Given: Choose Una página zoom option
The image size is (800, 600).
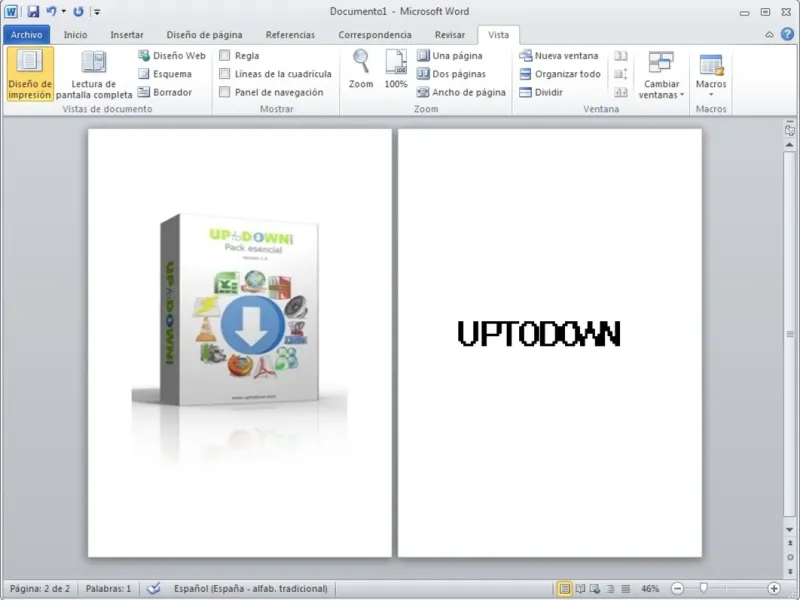Looking at the screenshot, I should click(x=449, y=56).
